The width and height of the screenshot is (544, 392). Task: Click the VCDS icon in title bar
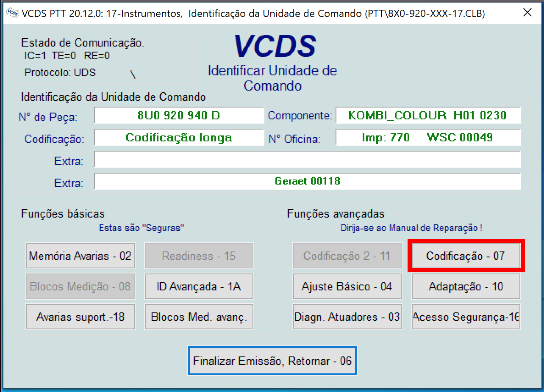pyautogui.click(x=13, y=13)
